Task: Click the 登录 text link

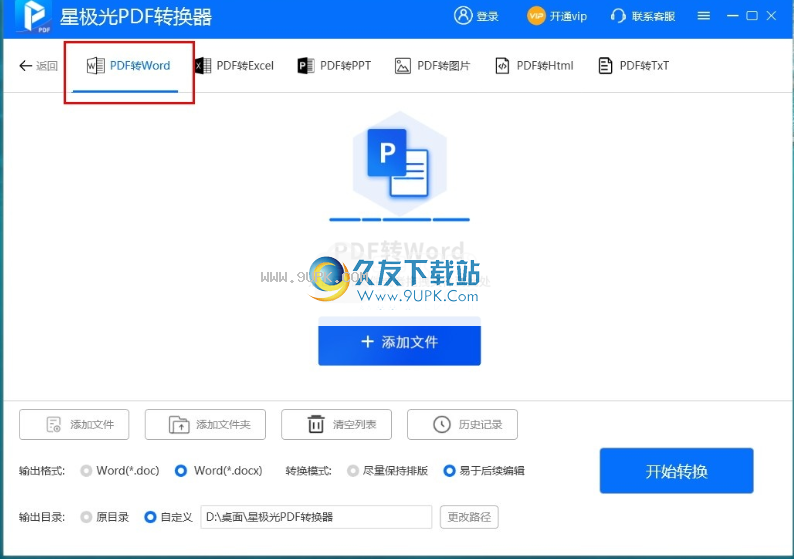Action: [x=487, y=17]
